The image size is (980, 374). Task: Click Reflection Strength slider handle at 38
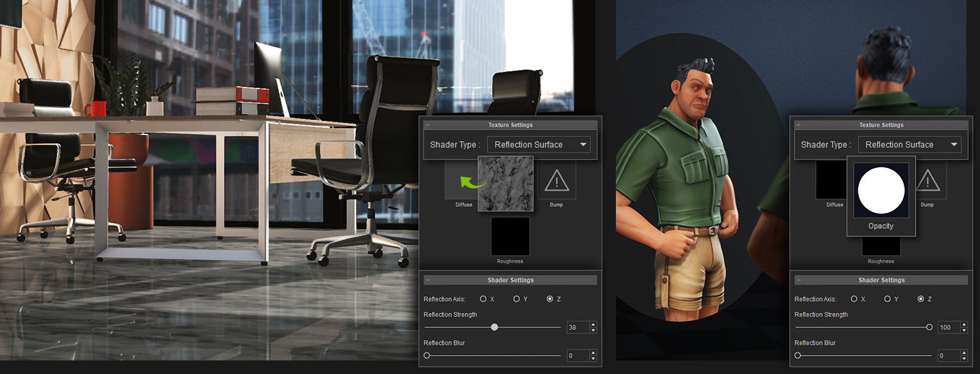pos(495,327)
